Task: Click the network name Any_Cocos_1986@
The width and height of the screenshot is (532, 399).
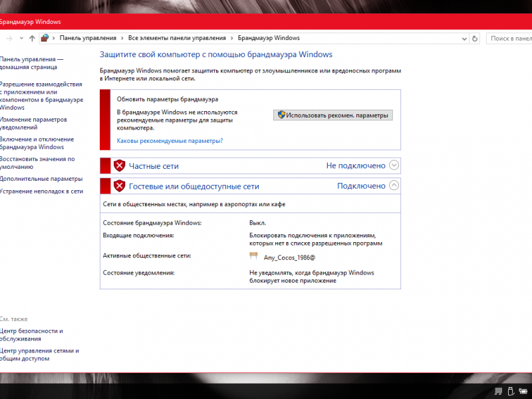Action: 289,257
